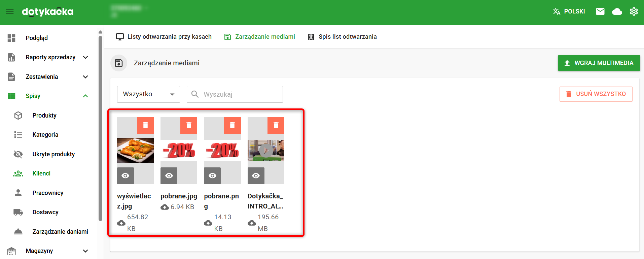Screen dimensions: 644x259
Task: Remove the Dotykačka intro video
Action: pyautogui.click(x=276, y=125)
